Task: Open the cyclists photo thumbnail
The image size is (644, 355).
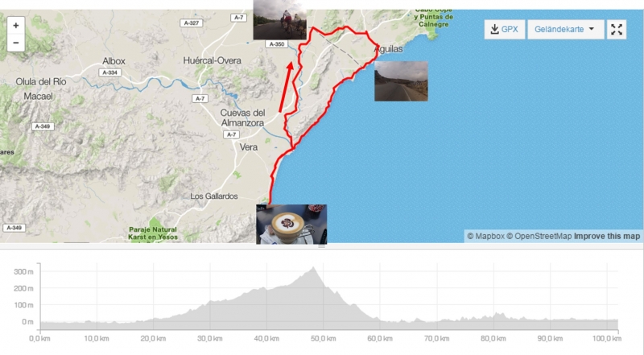Action: (x=279, y=19)
